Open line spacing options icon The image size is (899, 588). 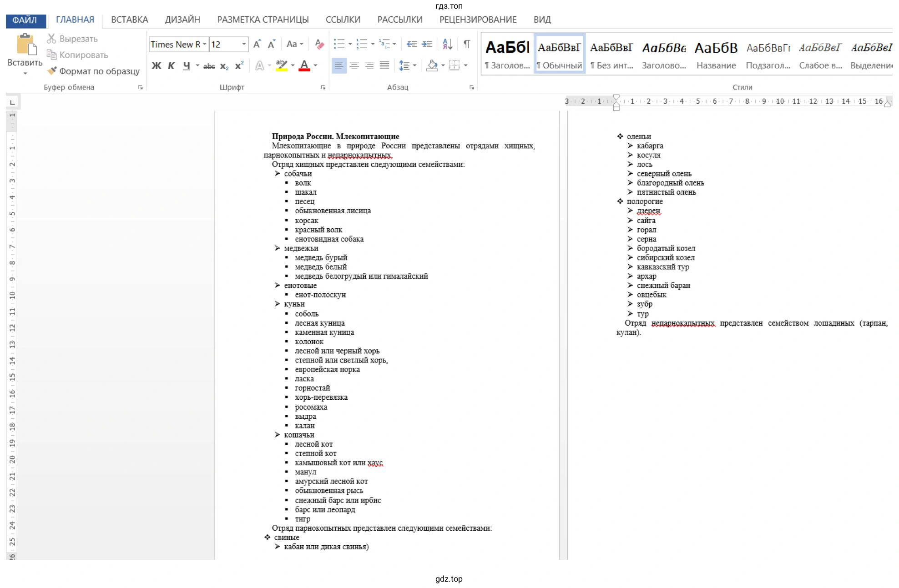(404, 65)
